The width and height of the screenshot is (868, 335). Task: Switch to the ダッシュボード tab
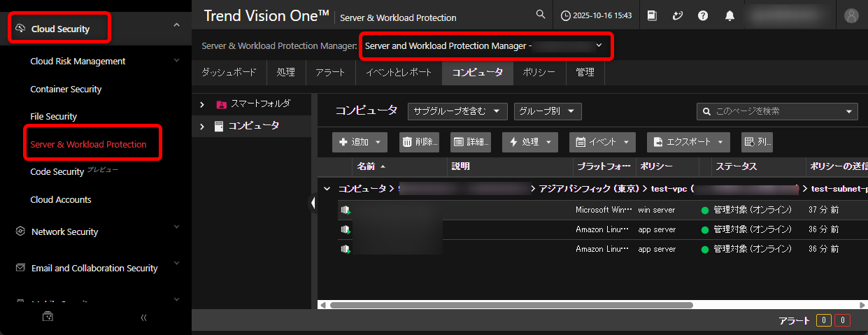click(229, 72)
